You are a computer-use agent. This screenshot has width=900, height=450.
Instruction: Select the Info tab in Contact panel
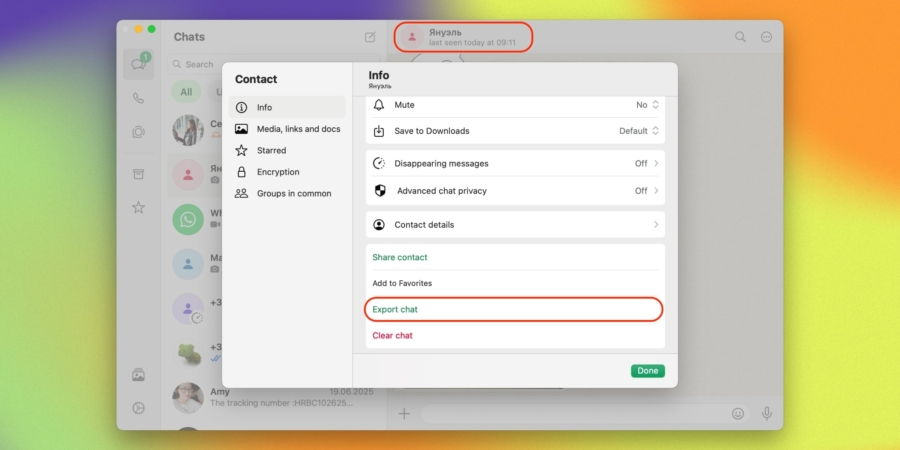tap(287, 107)
